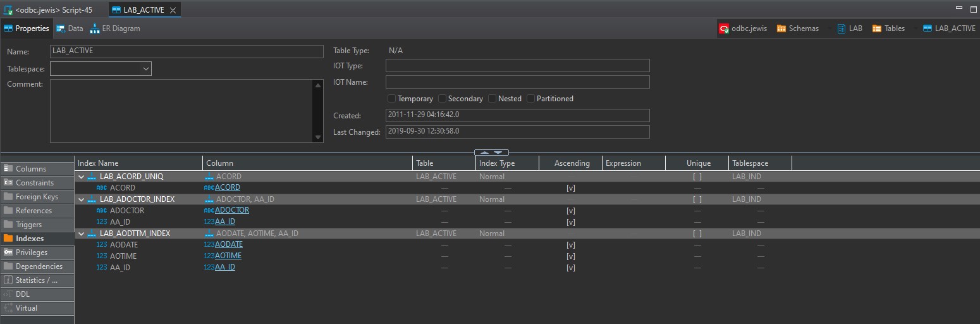Open the ADOCTOR column link
Viewport: 980px width, 324px height.
pos(232,210)
